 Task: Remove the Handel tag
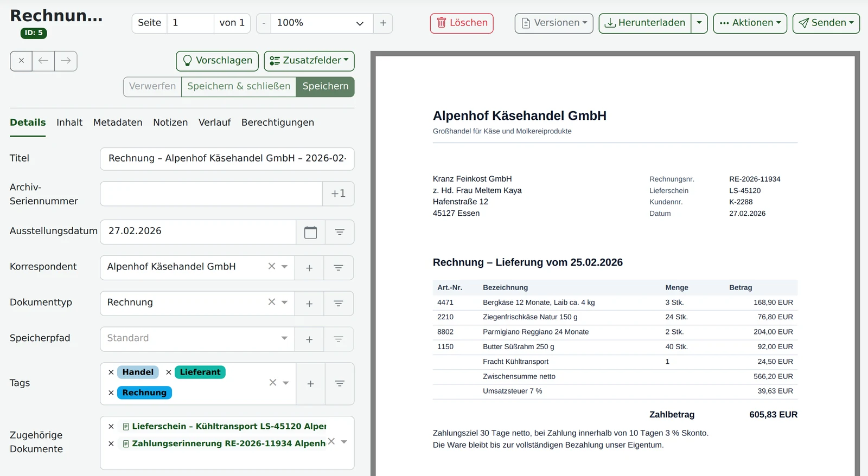111,372
